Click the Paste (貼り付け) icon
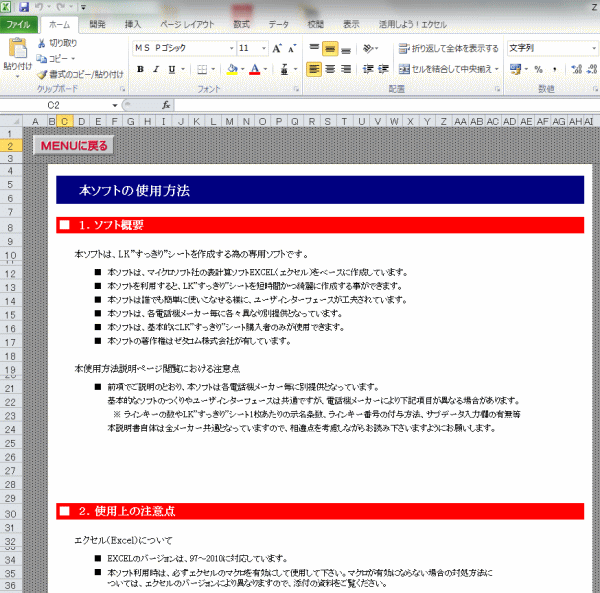The width and height of the screenshot is (600, 593). click(x=18, y=48)
